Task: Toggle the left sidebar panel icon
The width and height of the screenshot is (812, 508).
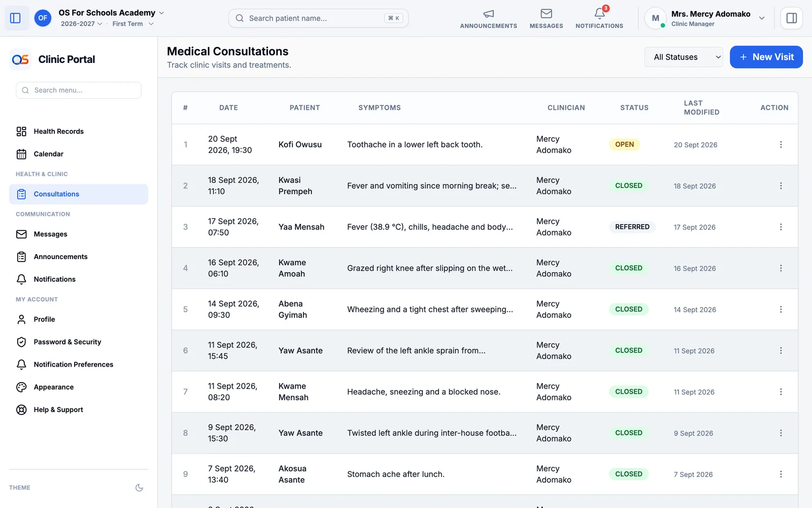Action: [15, 18]
